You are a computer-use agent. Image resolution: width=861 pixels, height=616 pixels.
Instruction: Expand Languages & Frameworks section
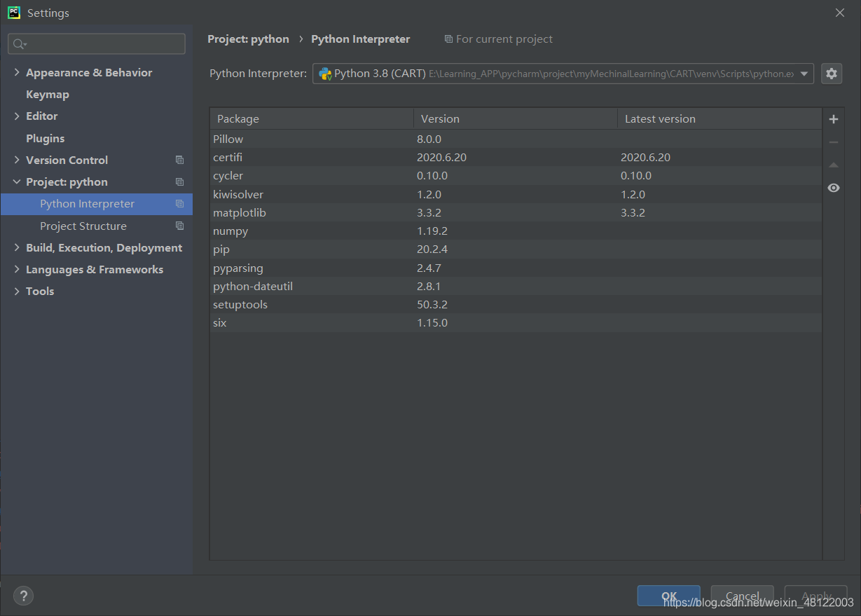(x=17, y=269)
